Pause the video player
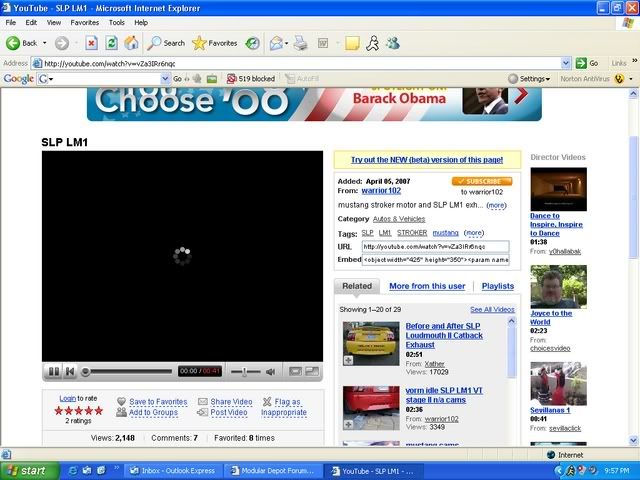Screen dimensions: 640x480 pyautogui.click(x=53, y=371)
